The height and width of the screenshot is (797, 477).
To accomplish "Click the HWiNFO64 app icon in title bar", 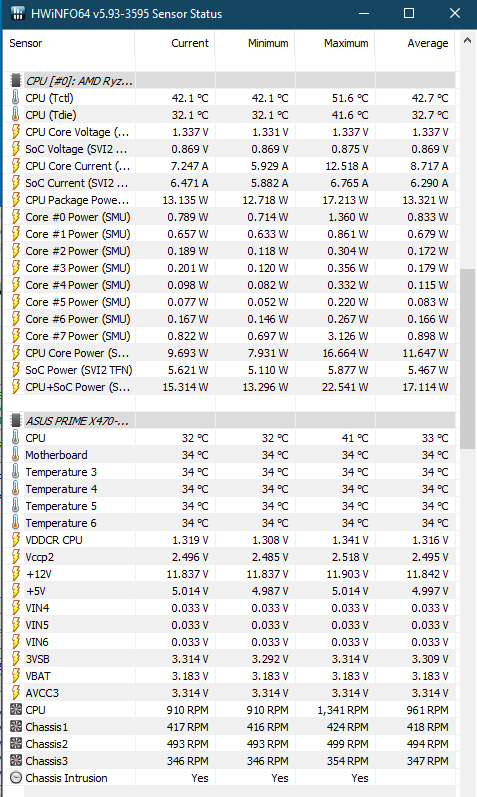I will point(18,13).
